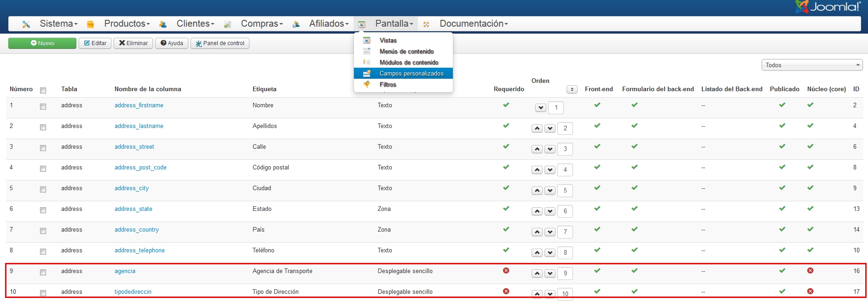Click red Núcleo icon for tipodedireccin row
The image size is (868, 303).
(810, 291)
